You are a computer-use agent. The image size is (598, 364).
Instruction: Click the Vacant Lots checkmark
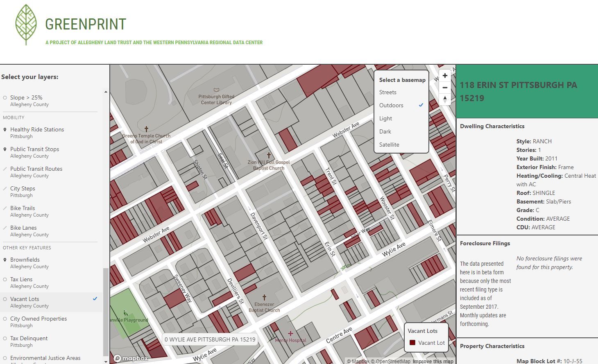(95, 298)
